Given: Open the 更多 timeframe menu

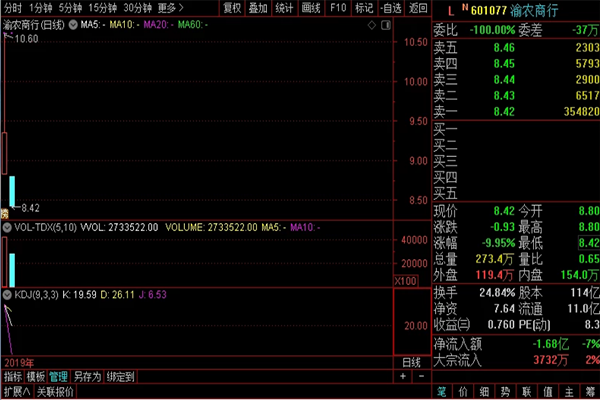Looking at the screenshot, I should coord(171,8).
